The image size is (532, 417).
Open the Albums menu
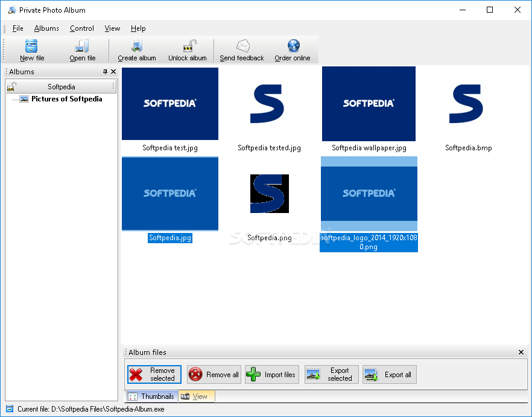[x=46, y=28]
